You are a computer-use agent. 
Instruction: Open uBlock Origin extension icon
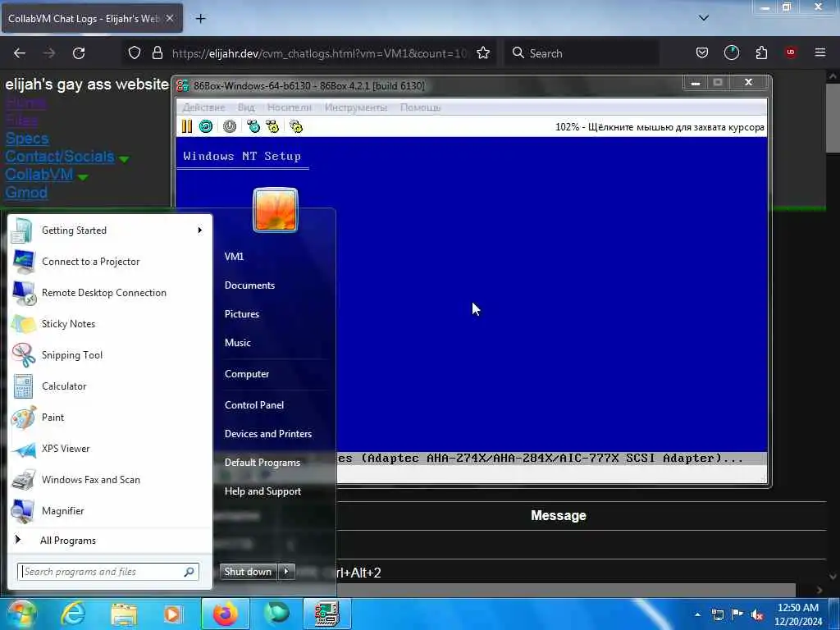click(791, 52)
